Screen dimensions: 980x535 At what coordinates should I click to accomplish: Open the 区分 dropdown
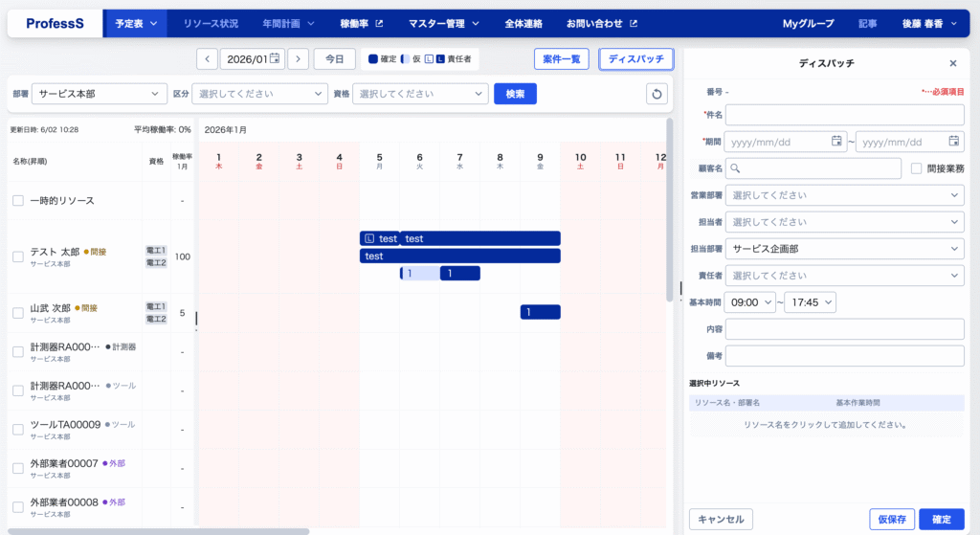[x=259, y=94]
